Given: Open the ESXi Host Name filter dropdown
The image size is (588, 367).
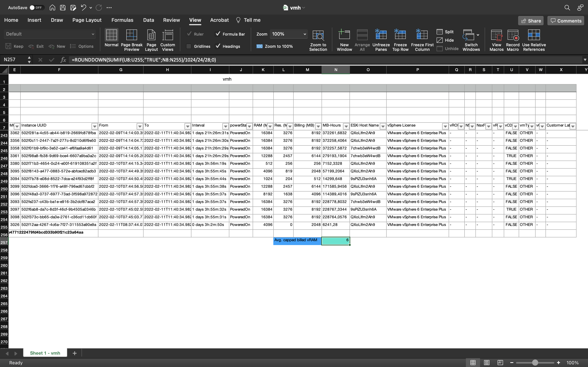Looking at the screenshot, I should tap(383, 126).
